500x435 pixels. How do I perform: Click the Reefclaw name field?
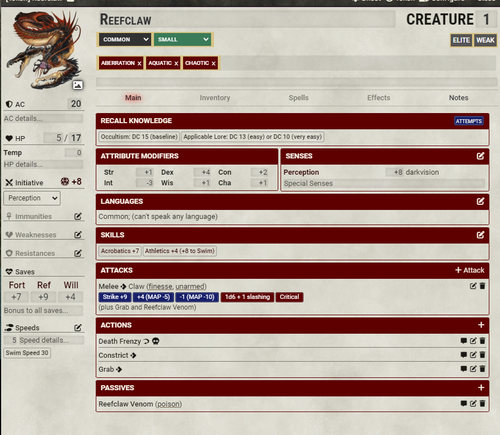(247, 19)
